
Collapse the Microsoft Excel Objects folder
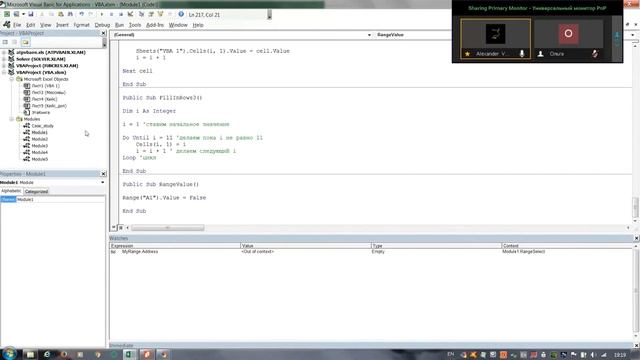click(x=11, y=79)
